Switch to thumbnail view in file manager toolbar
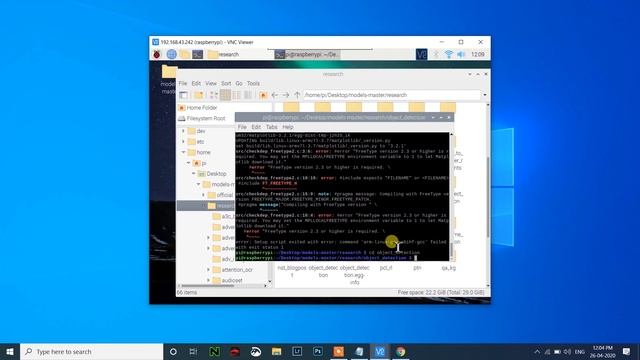640x360 pixels. (x=225, y=95)
